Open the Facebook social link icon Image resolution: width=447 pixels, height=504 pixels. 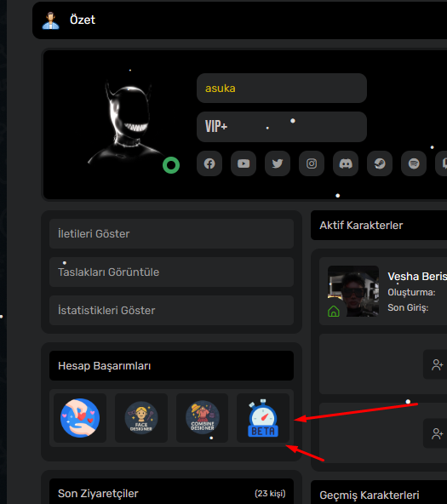(x=209, y=163)
